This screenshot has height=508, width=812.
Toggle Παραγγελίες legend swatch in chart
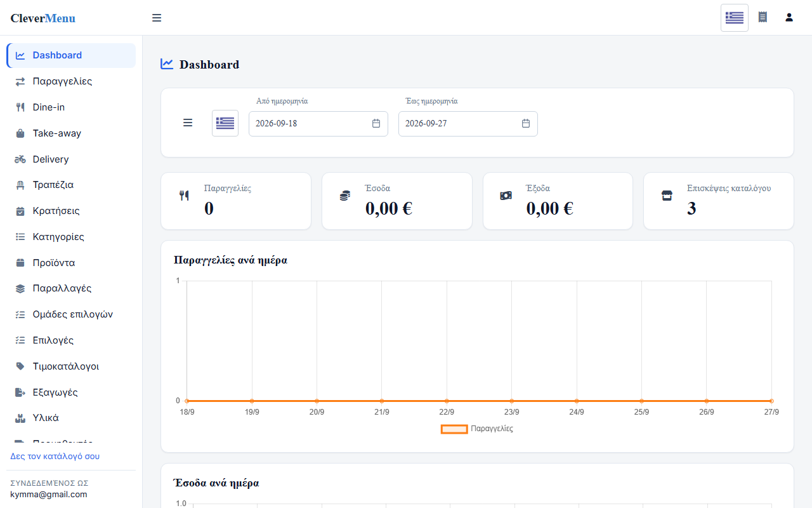(454, 429)
